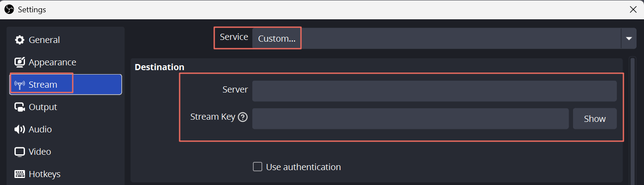The image size is (644, 185).
Task: Click the OBS logo in title bar
Action: [9, 9]
